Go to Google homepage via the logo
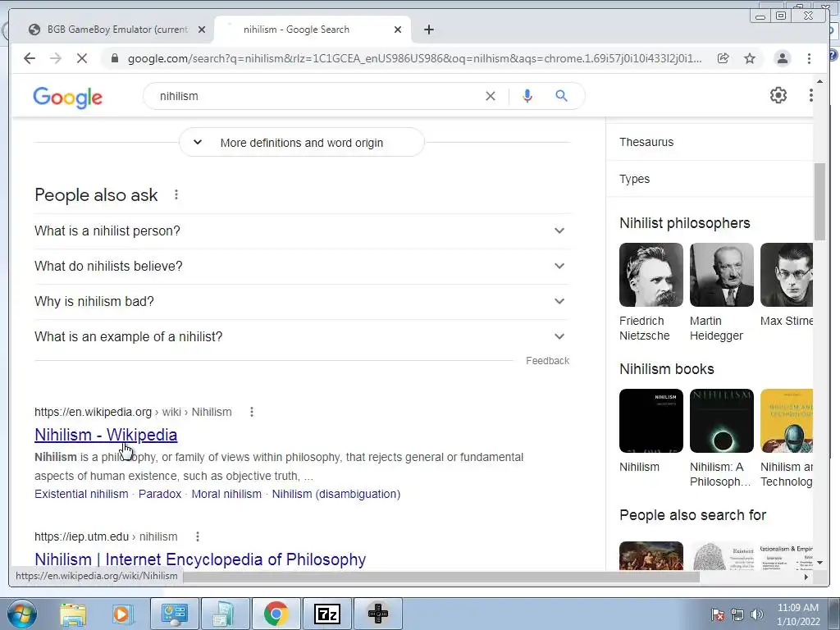840x630 pixels. (67, 98)
